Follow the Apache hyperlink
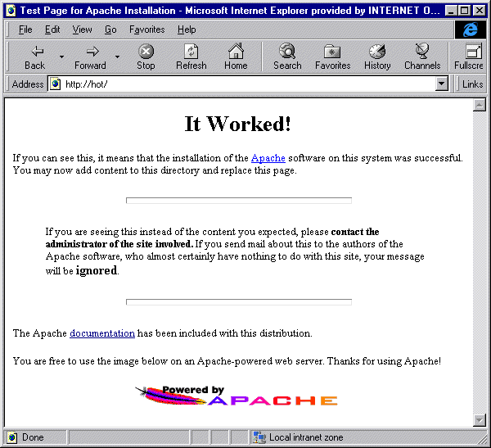Screen dimensions: 491x448 268,158
